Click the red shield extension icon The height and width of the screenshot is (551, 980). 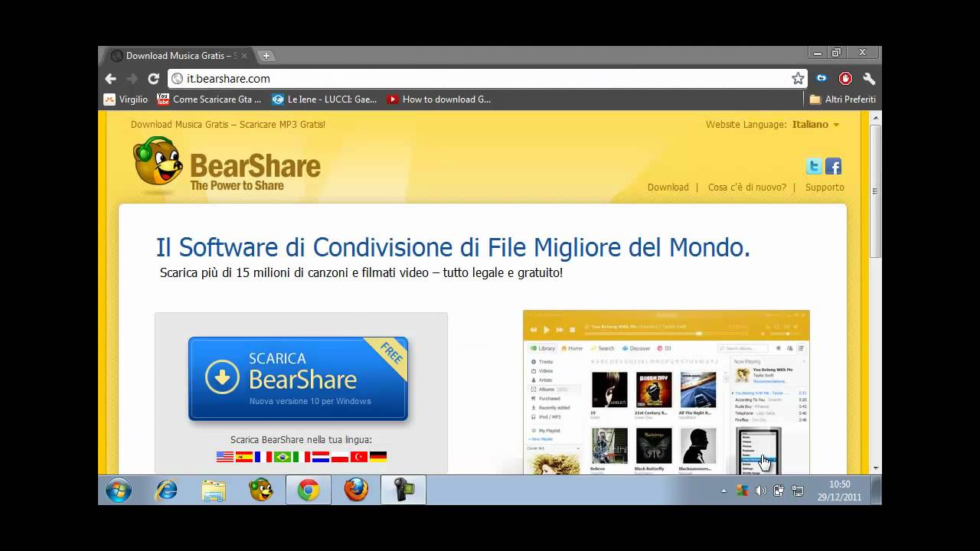click(x=845, y=78)
